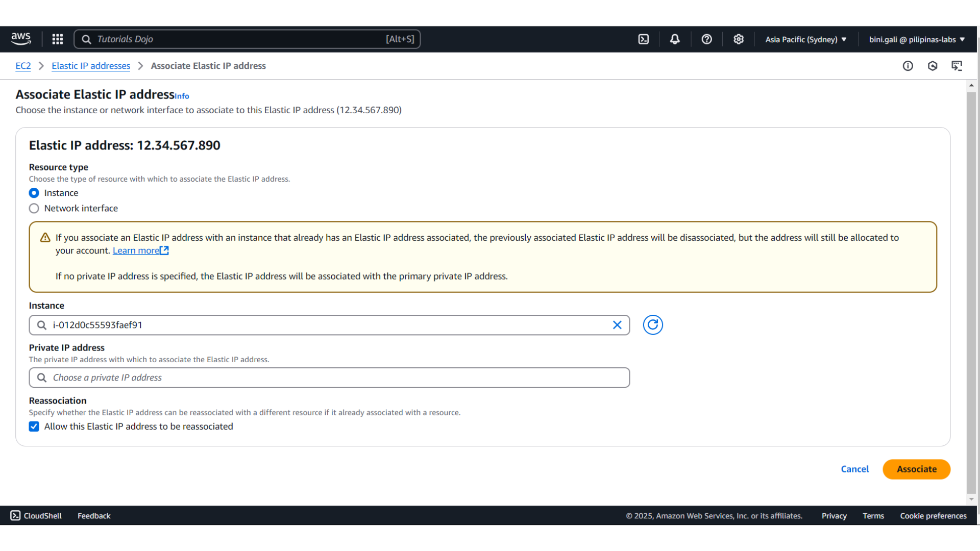The height and width of the screenshot is (551, 980).
Task: Select the Instance resource type
Action: tap(34, 193)
